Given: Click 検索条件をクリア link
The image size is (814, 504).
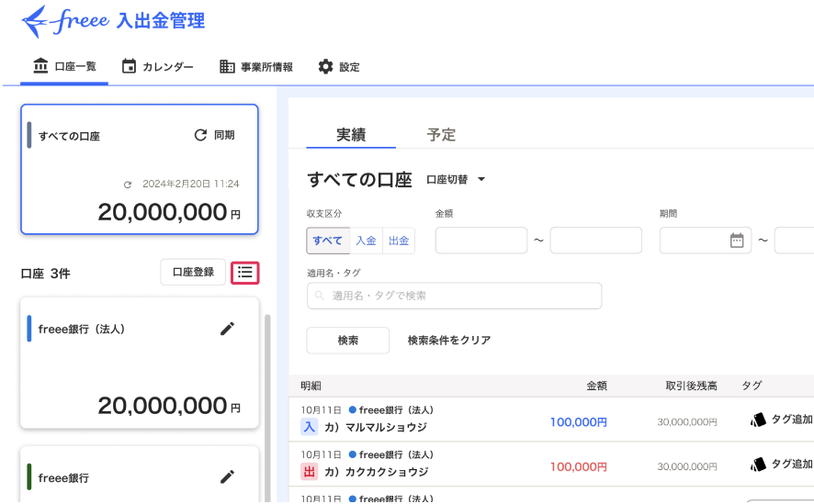Looking at the screenshot, I should [449, 341].
